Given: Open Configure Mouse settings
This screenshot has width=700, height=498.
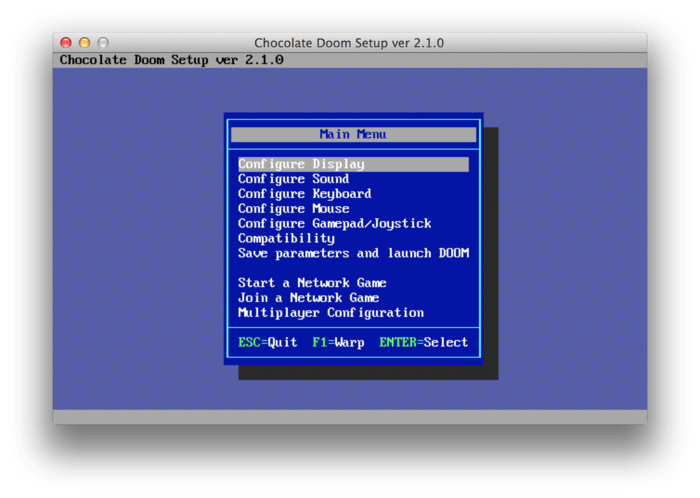Looking at the screenshot, I should [x=293, y=208].
